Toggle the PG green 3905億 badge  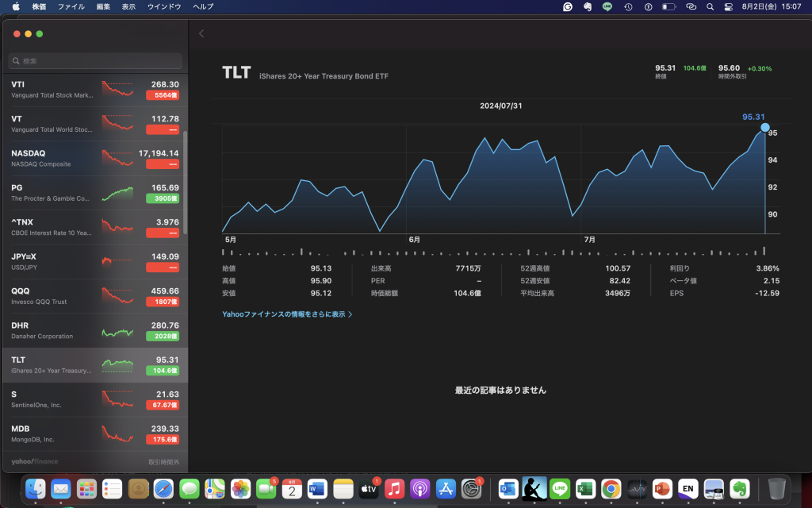point(162,198)
